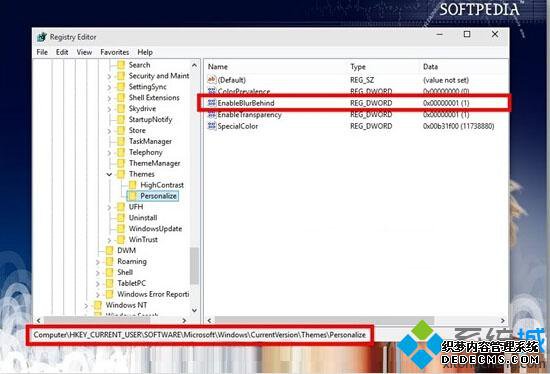
Task: Click the HighContrast folder icon
Action: pyautogui.click(x=133, y=185)
